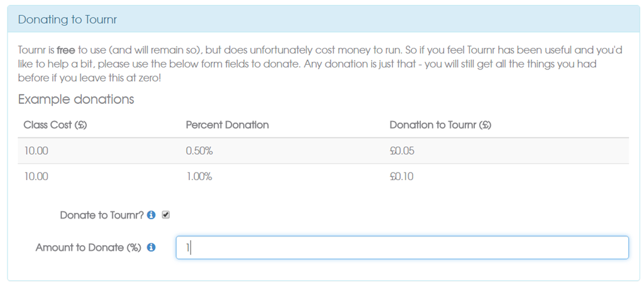The height and width of the screenshot is (286, 644).
Task: Click class cost 10.00 in the 0.50% row
Action: [36, 151]
